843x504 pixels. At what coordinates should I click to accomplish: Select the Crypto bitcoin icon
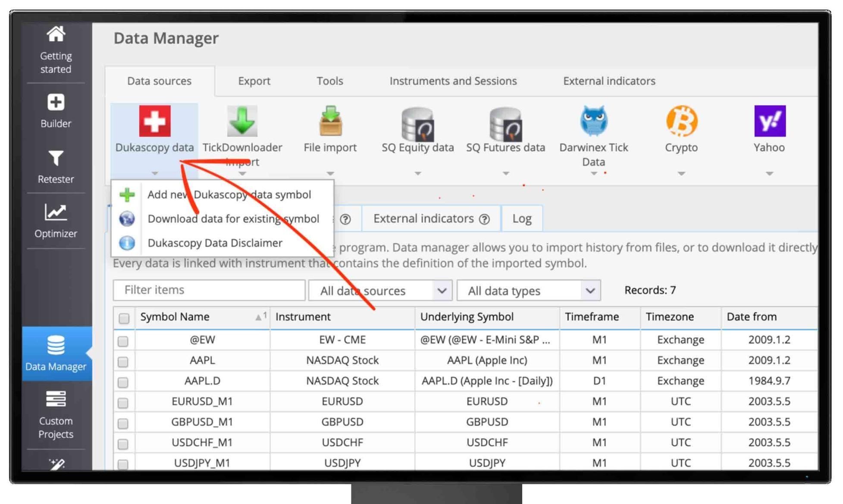pyautogui.click(x=681, y=121)
